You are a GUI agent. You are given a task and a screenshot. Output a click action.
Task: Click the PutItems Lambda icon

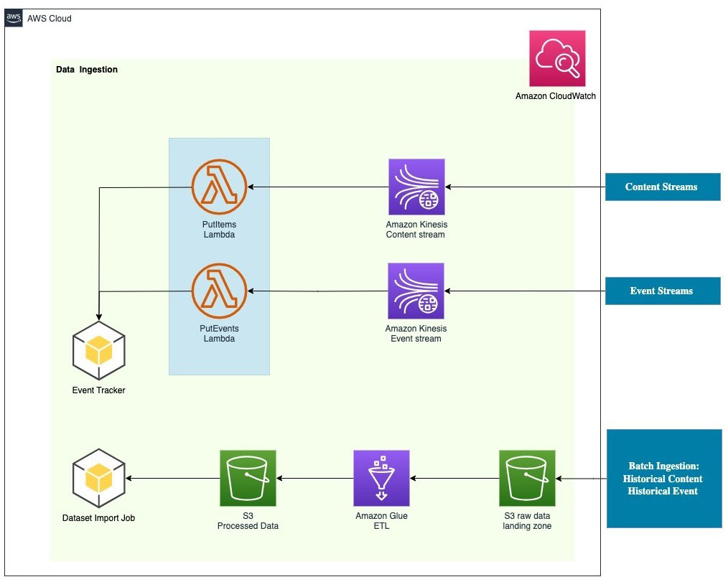(219, 187)
